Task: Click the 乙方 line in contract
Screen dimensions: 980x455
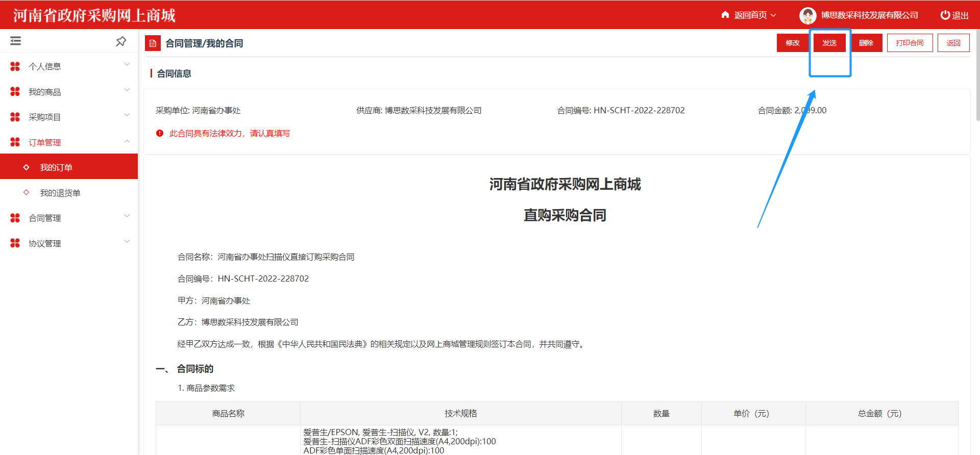Action: pyautogui.click(x=238, y=322)
